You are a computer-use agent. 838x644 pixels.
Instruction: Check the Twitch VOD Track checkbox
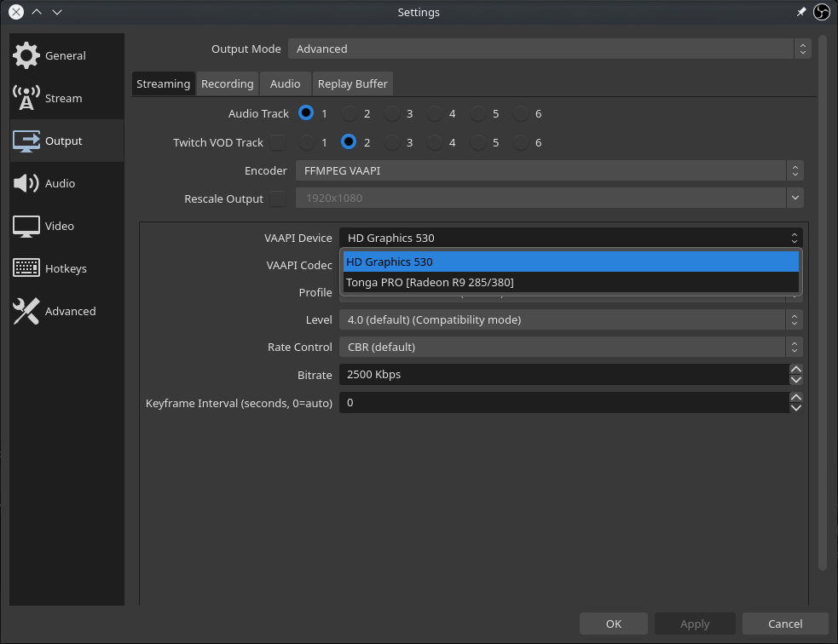pyautogui.click(x=278, y=142)
